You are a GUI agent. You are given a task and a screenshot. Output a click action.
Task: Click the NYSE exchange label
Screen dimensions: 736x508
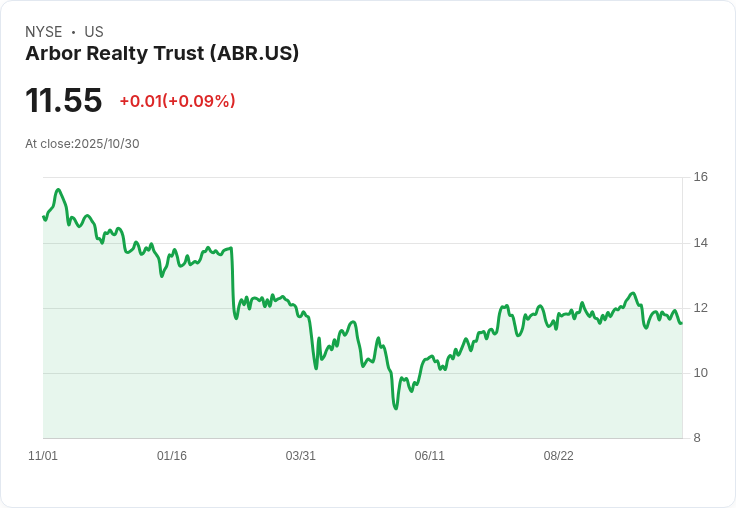tap(43, 32)
